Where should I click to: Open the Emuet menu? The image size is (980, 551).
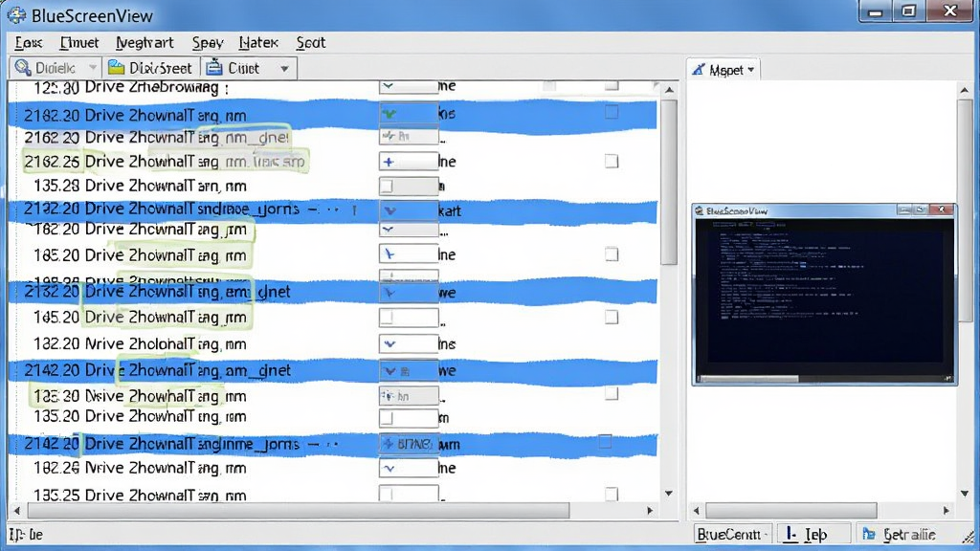coord(79,42)
